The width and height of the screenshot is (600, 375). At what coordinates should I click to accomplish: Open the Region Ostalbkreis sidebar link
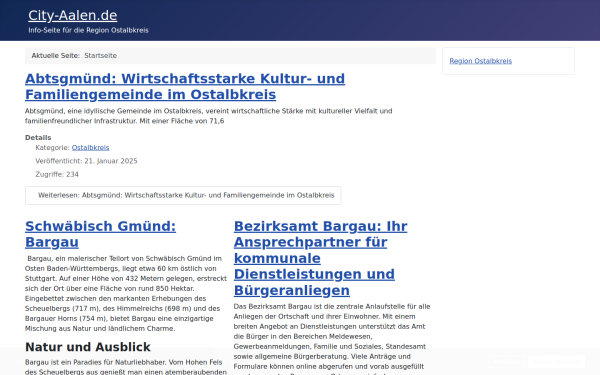pyautogui.click(x=480, y=61)
